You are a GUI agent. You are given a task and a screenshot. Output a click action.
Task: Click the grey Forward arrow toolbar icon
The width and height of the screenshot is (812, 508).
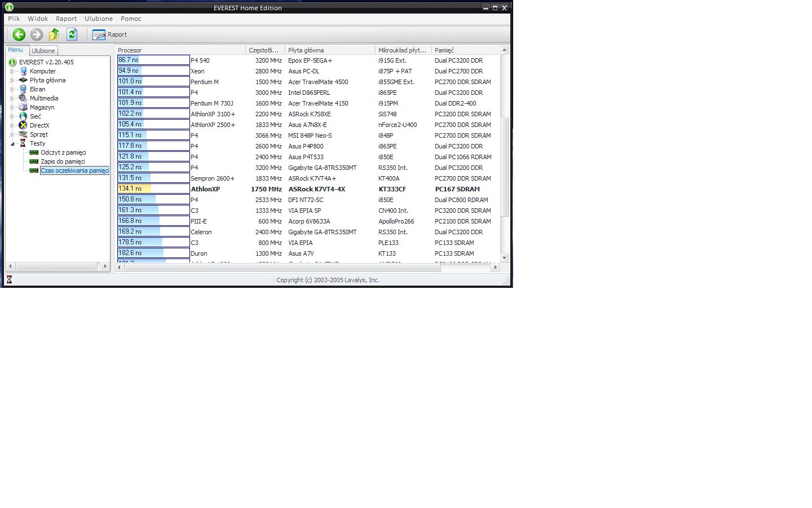tap(37, 34)
